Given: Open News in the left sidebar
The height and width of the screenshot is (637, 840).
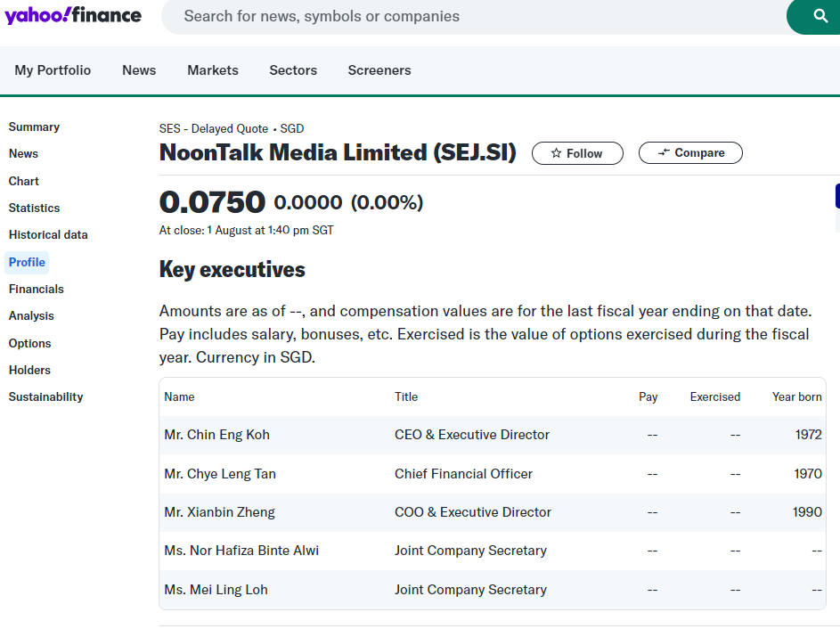Looking at the screenshot, I should [23, 154].
